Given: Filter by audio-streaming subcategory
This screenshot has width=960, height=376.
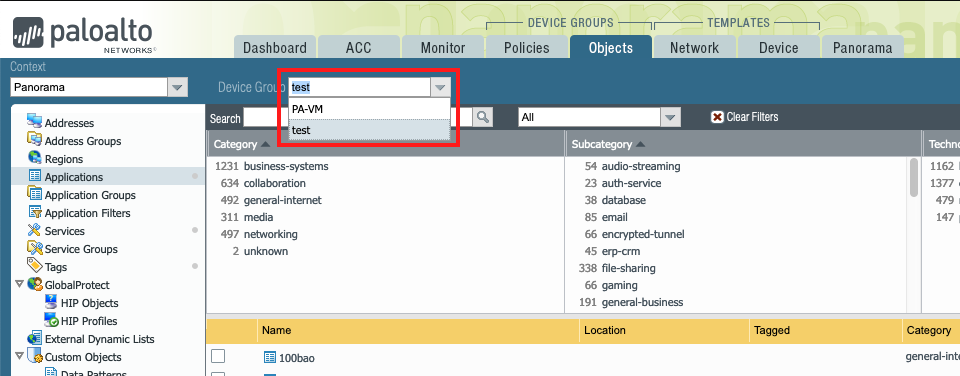Looking at the screenshot, I should 641,166.
